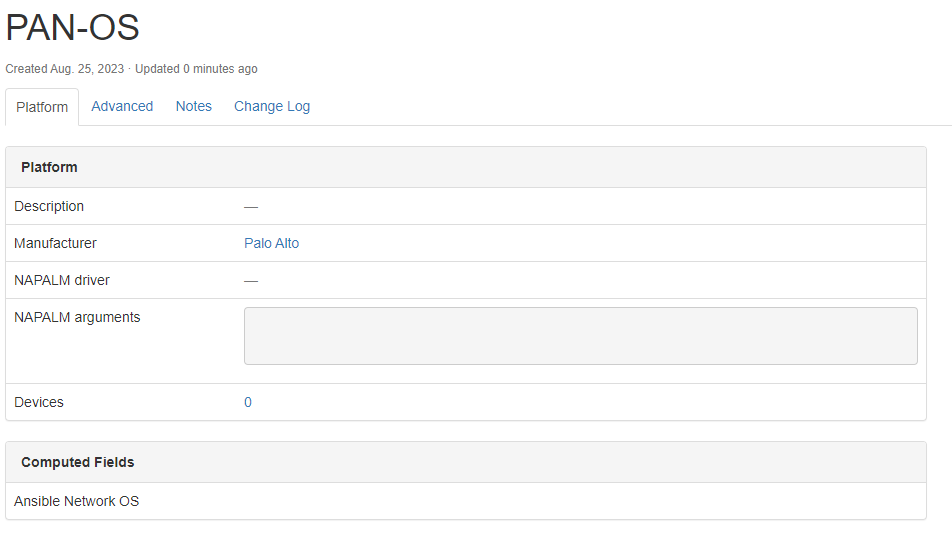
Task: Click the empty Description value dash
Action: point(251,206)
